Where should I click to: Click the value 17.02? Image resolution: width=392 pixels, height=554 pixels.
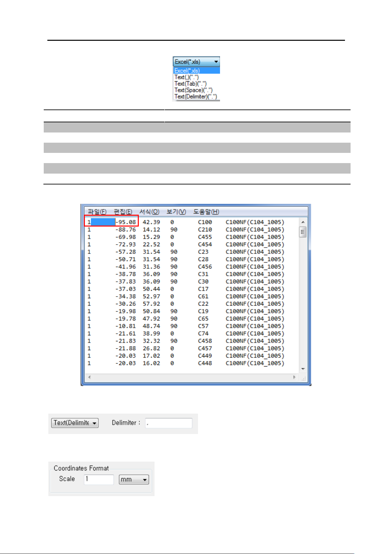(x=151, y=356)
